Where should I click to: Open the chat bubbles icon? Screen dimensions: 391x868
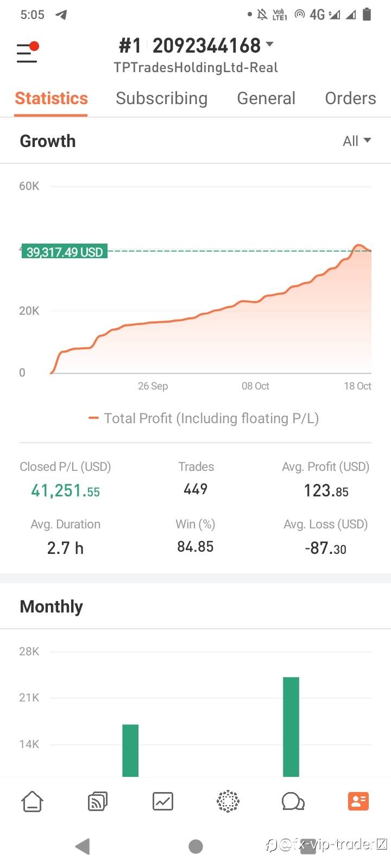293,801
